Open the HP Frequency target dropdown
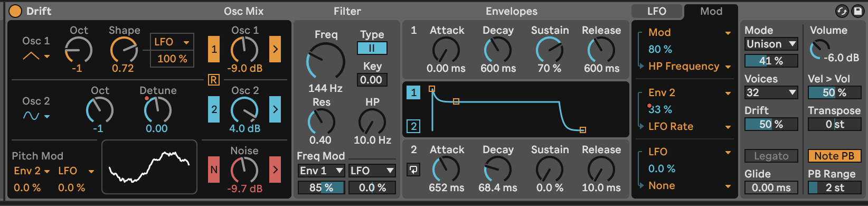 point(690,67)
